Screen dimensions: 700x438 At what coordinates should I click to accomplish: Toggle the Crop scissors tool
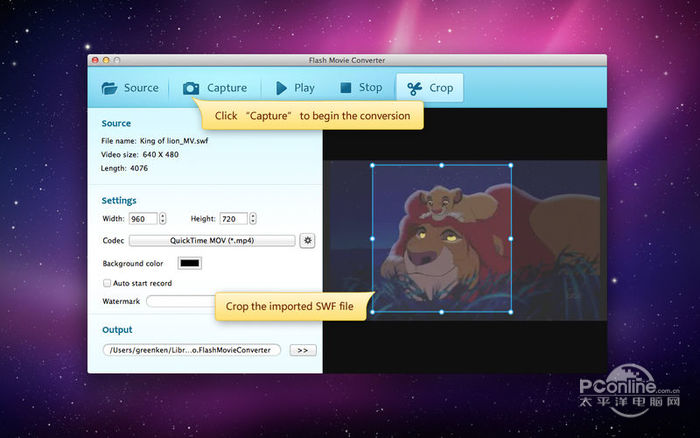point(430,88)
